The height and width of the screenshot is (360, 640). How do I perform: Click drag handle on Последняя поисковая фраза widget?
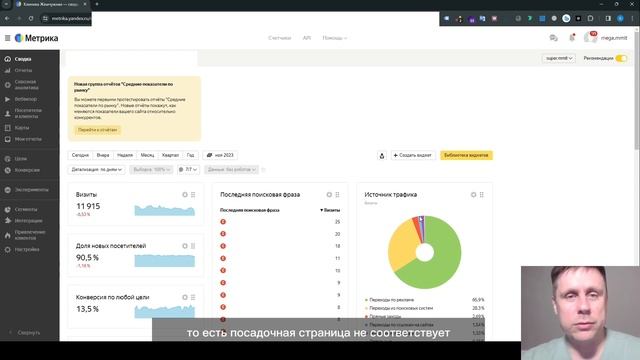click(x=338, y=195)
